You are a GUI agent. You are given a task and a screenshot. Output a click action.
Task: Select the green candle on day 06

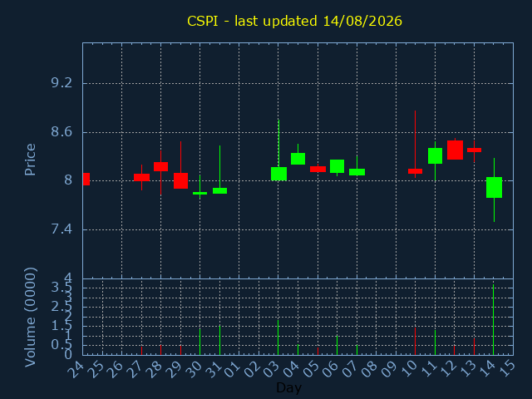[x=337, y=166]
